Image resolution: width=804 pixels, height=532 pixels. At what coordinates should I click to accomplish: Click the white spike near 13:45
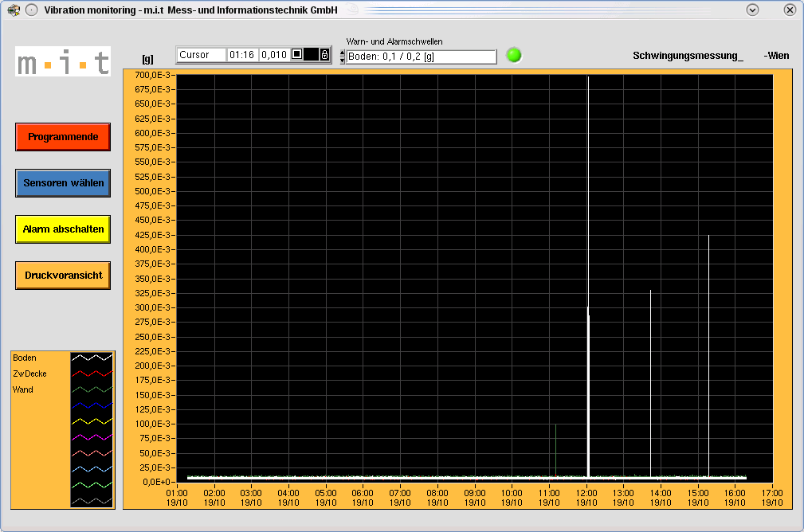coord(651,384)
